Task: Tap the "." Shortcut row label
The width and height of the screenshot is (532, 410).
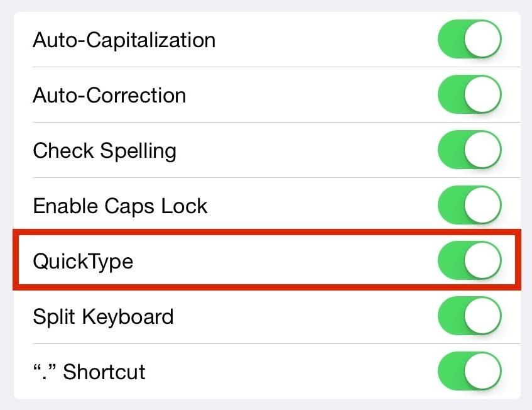Action: tap(88, 372)
